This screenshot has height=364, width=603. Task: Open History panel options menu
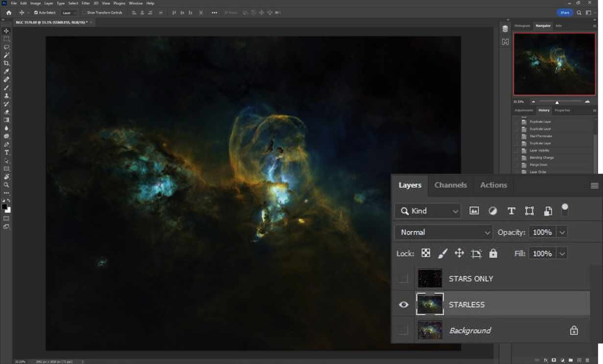(594, 110)
